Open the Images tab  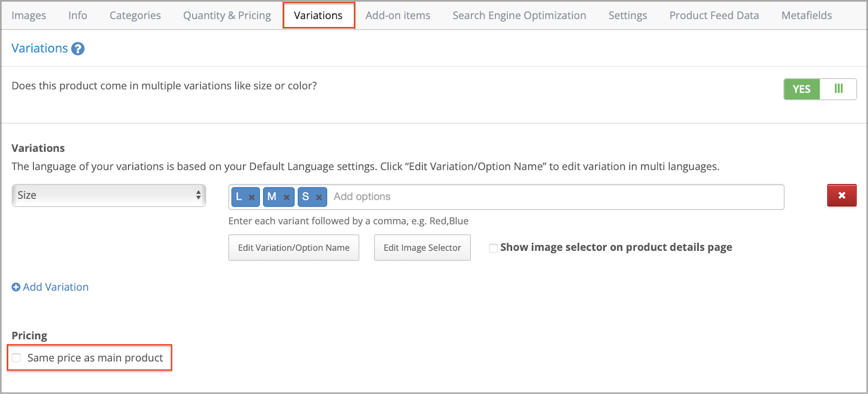29,15
